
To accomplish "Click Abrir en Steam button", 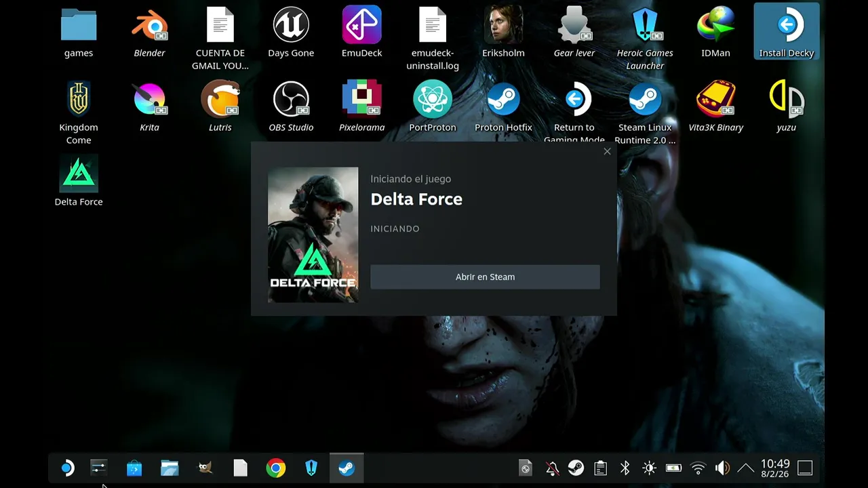I will click(485, 277).
